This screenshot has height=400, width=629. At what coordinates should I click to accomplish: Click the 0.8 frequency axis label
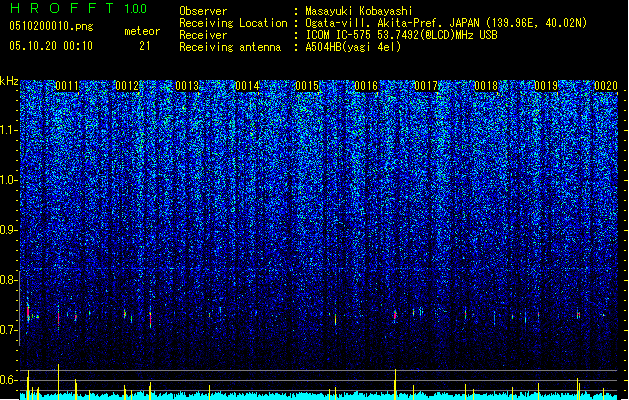click(9, 280)
